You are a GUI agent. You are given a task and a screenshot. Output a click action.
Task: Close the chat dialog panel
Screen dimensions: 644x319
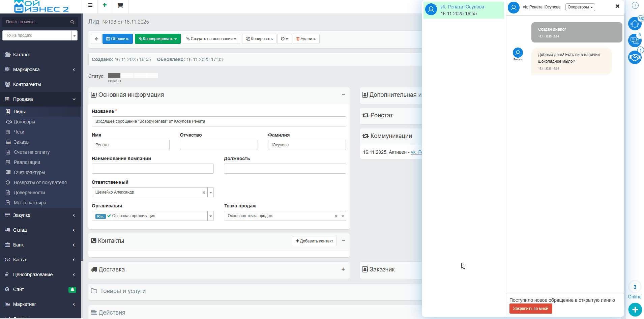click(617, 6)
